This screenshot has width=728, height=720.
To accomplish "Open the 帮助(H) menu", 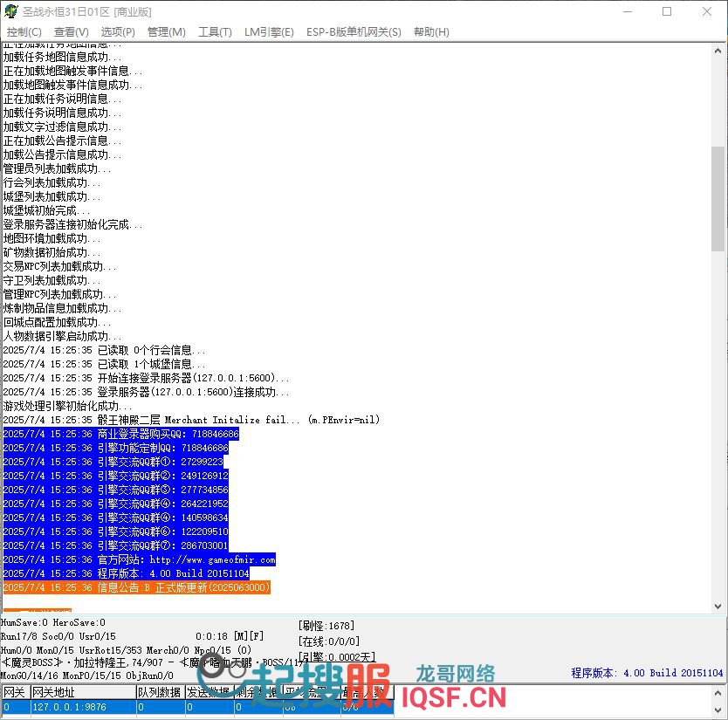I will click(431, 32).
